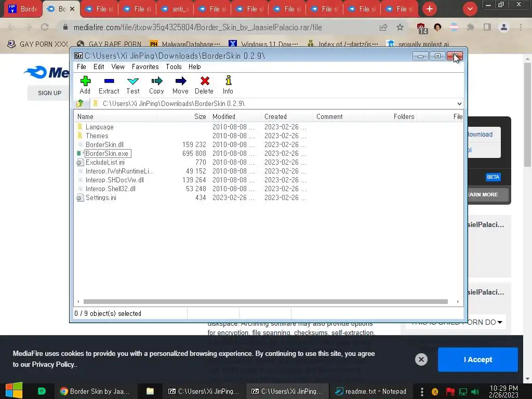Click the red flag tray icon
532x399 pixels.
[x=450, y=392]
